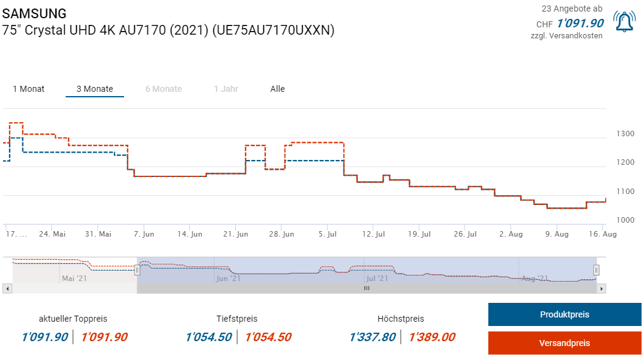Click the Jul '21 section of the navigator
Viewport: 644px width, 357px height.
377,278
